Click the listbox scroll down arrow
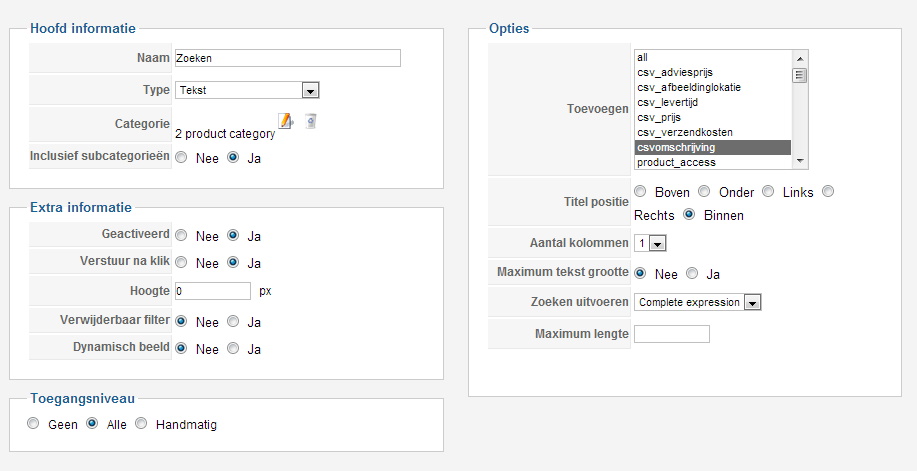This screenshot has height=471, width=917. (x=800, y=162)
